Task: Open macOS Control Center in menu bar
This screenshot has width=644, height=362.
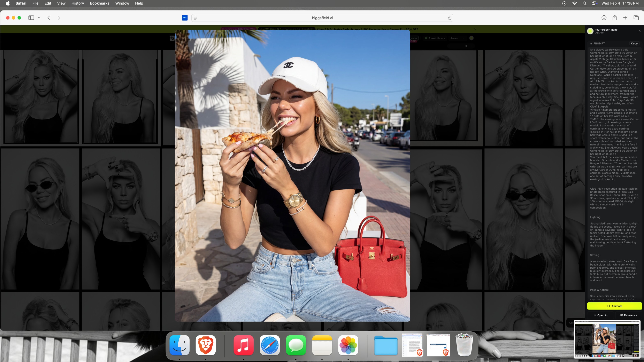Action: click(594, 3)
